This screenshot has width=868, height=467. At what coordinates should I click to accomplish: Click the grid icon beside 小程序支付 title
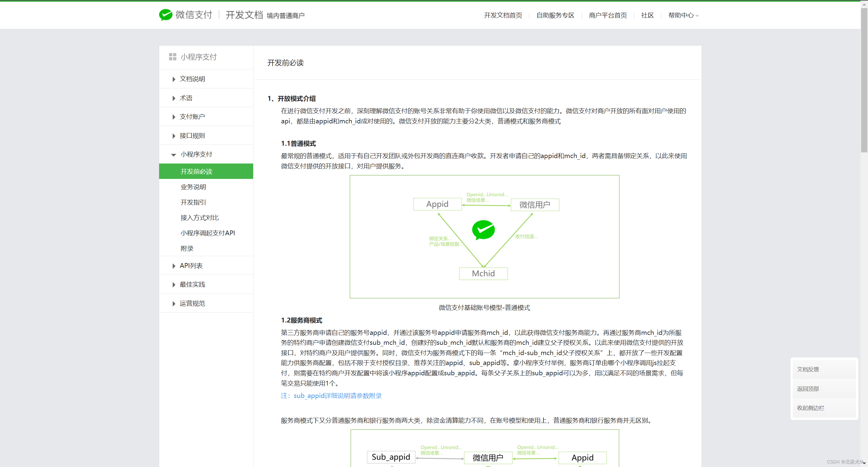click(172, 57)
